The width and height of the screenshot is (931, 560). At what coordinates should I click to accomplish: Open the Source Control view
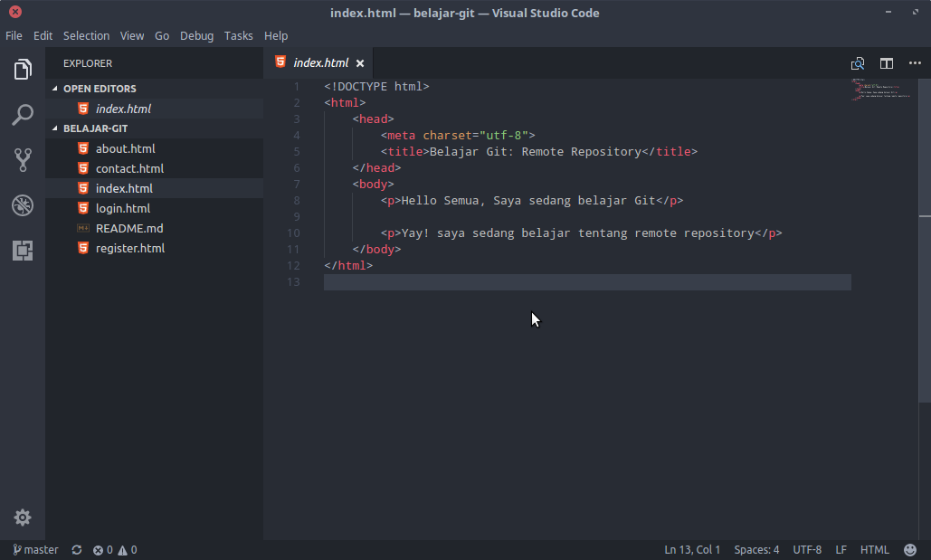click(x=22, y=160)
